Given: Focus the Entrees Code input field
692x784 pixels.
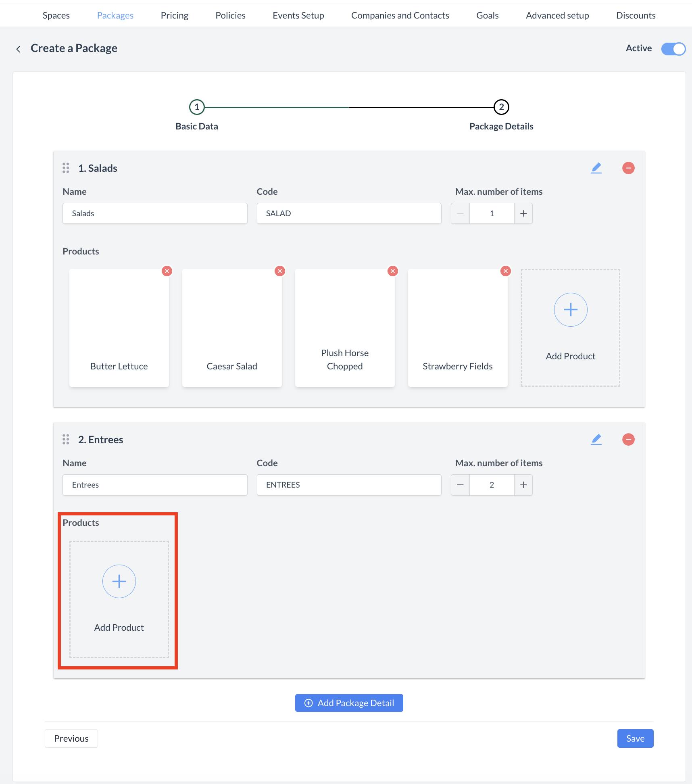Looking at the screenshot, I should (349, 485).
